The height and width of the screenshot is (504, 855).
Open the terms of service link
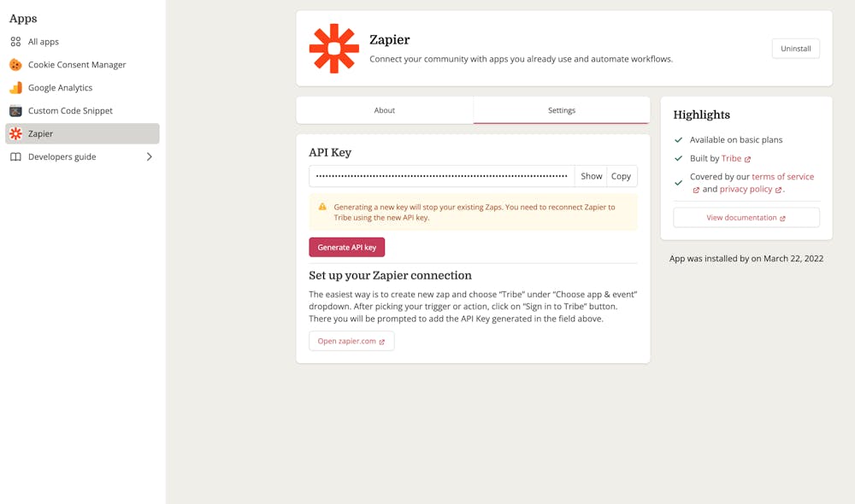(x=782, y=177)
